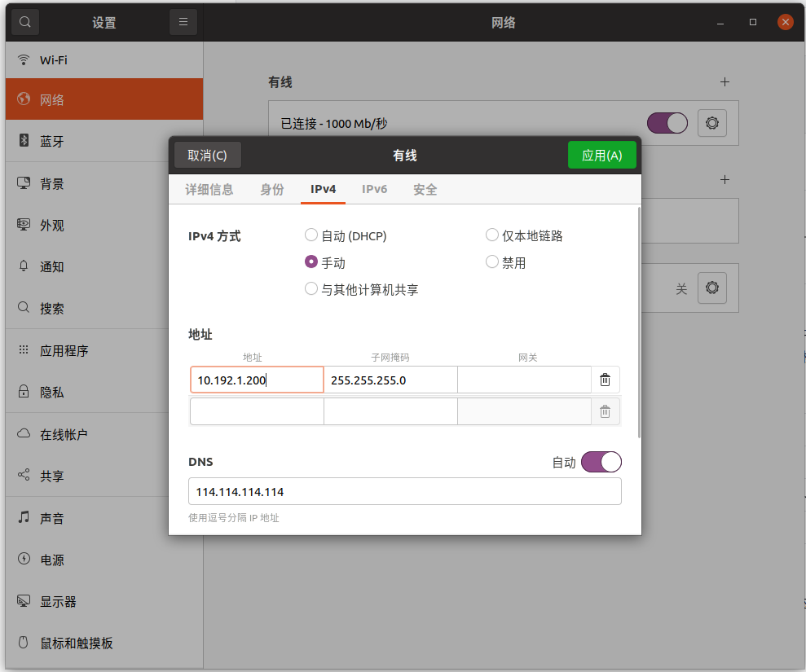806x672 pixels.
Task: Maximize the Settings window
Action: click(x=752, y=22)
